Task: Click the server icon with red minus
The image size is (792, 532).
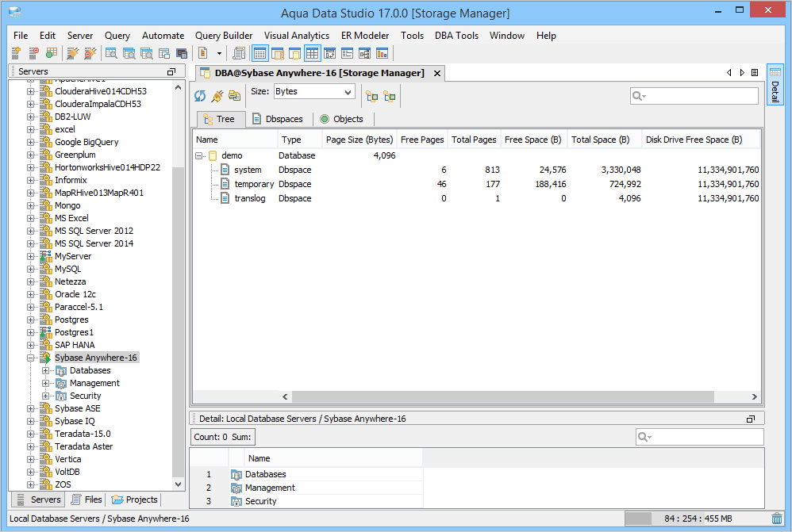Action: (34, 53)
